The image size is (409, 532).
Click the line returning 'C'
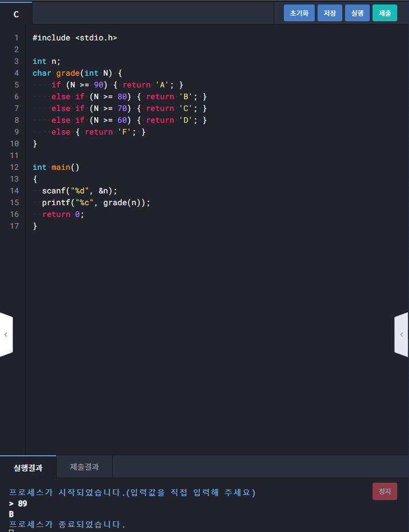[129, 108]
